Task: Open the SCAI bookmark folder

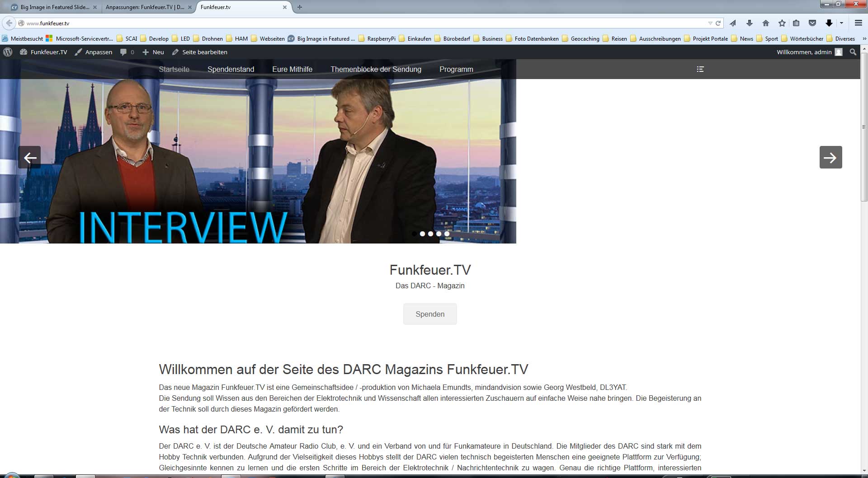Action: (x=127, y=39)
